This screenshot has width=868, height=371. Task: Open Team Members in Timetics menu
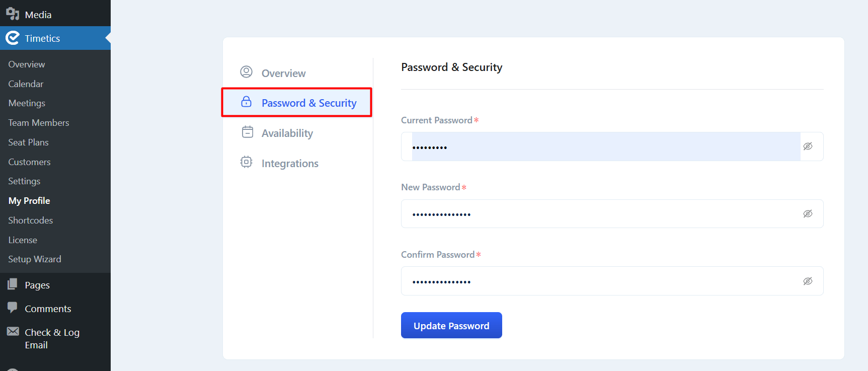39,123
